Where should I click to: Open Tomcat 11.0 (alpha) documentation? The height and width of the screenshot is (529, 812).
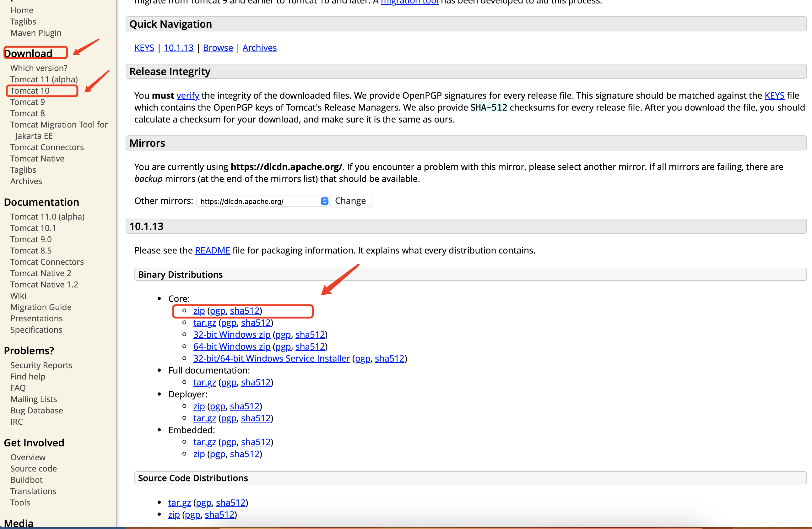pyautogui.click(x=47, y=217)
